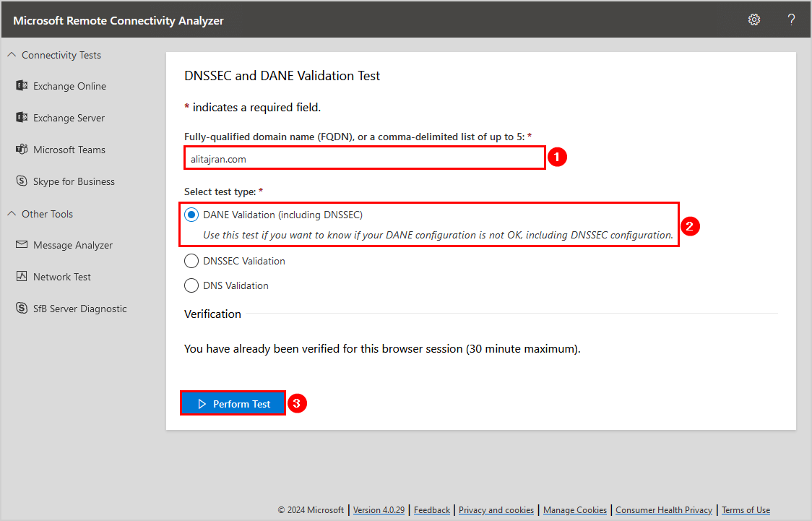Viewport: 812px width, 521px height.
Task: Click the Message Analyzer envelope icon
Action: click(x=22, y=245)
